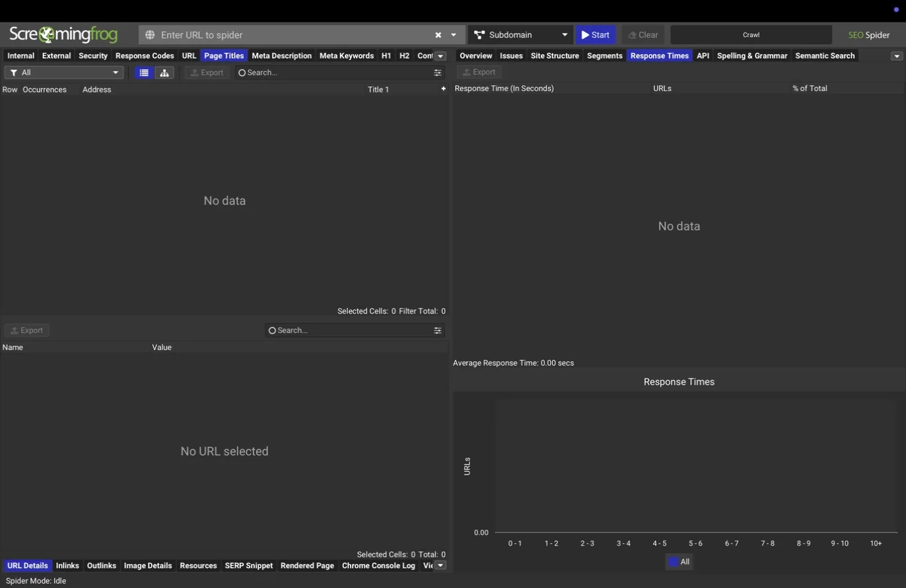This screenshot has height=588, width=906.
Task: Open the All filter dropdown
Action: coord(64,73)
